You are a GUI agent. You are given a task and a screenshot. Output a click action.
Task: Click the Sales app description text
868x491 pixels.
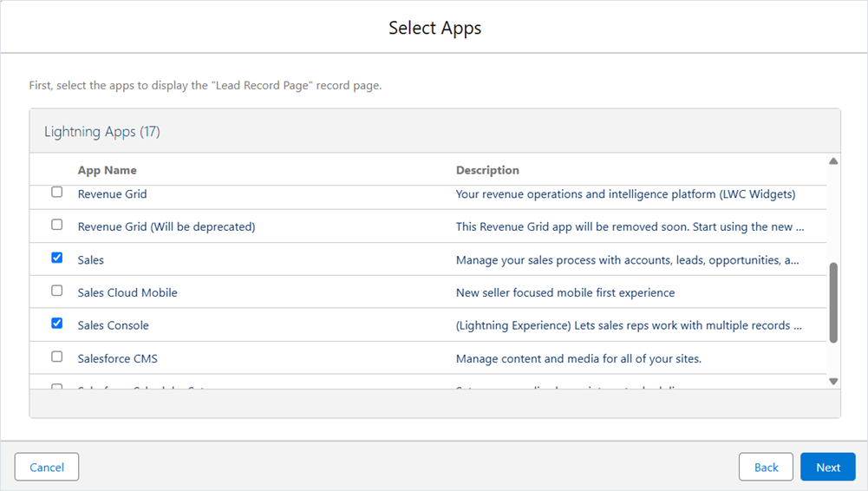627,260
